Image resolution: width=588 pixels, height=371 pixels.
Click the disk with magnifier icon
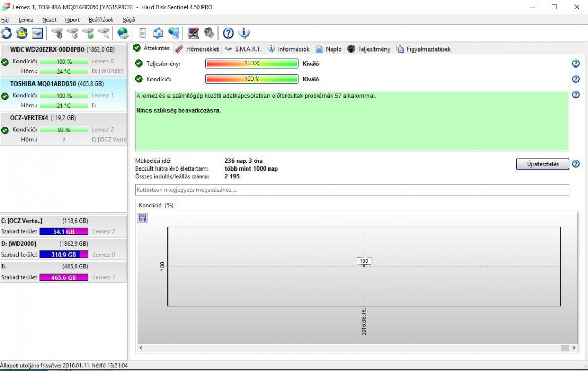tap(104, 33)
